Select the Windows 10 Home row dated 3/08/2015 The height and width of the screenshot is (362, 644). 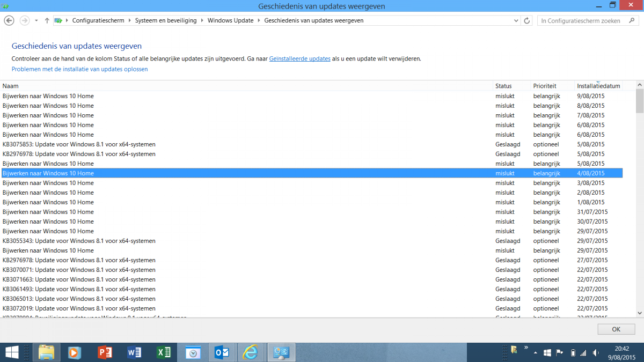(x=312, y=183)
